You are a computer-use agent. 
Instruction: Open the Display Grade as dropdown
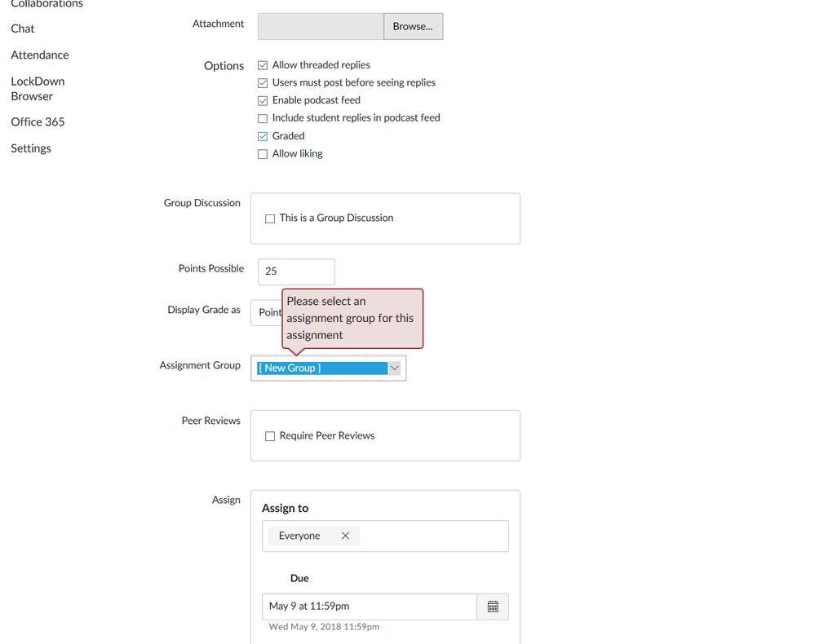pos(266,313)
